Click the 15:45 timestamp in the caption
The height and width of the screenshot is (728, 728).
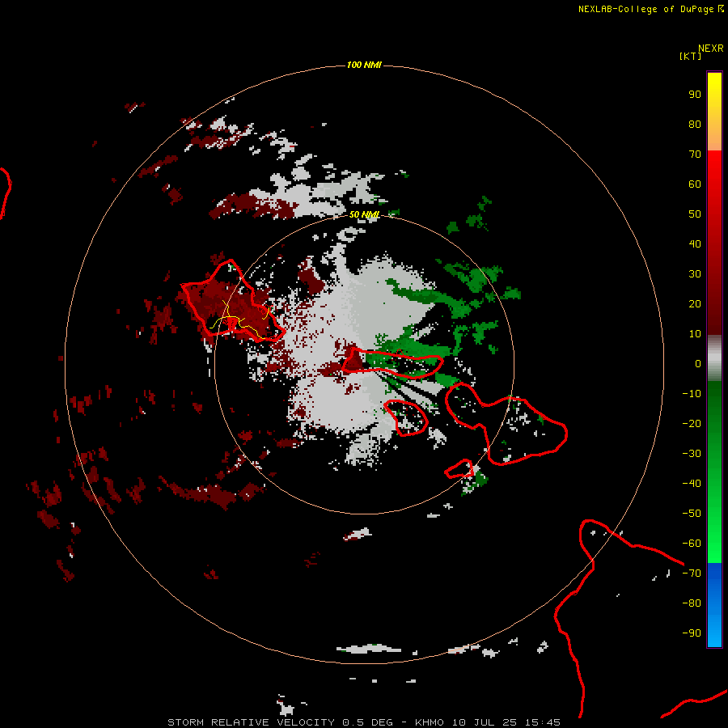(542, 722)
